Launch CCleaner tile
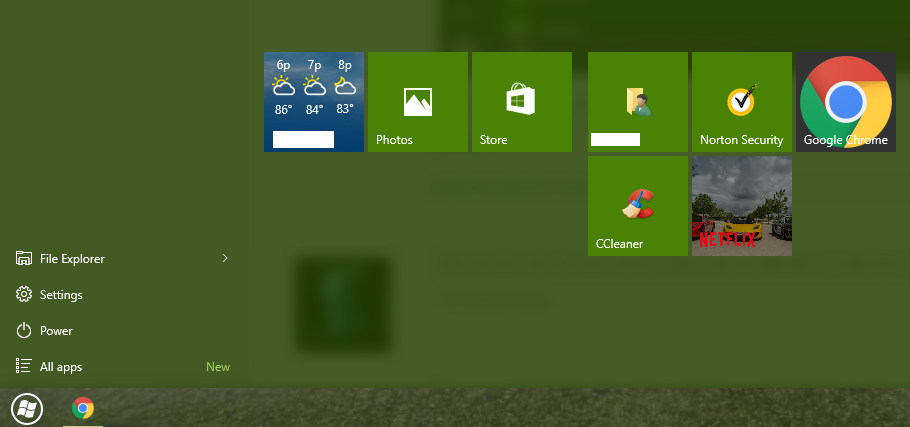Screen dimensions: 910x427 point(638,206)
